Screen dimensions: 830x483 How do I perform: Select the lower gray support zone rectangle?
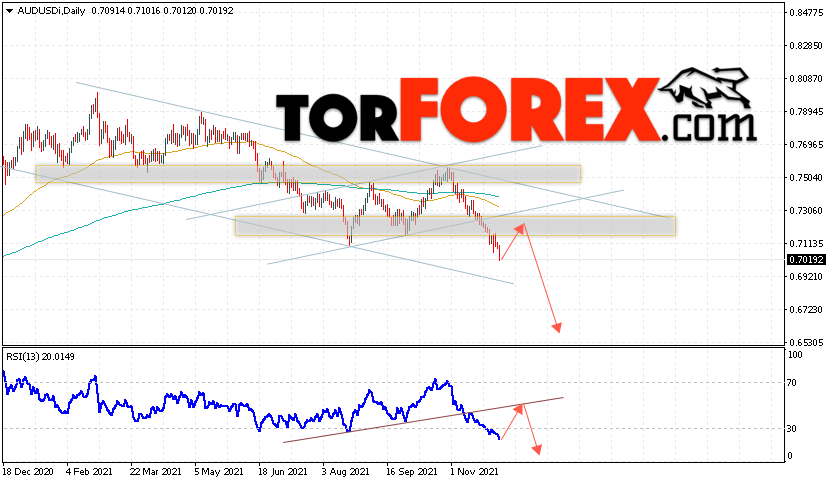click(455, 226)
